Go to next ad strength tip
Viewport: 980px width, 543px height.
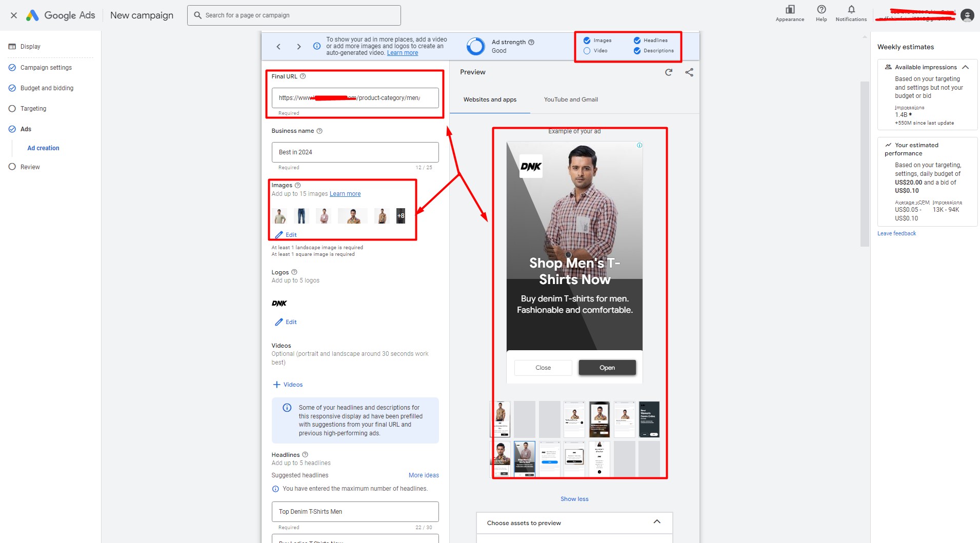299,47
